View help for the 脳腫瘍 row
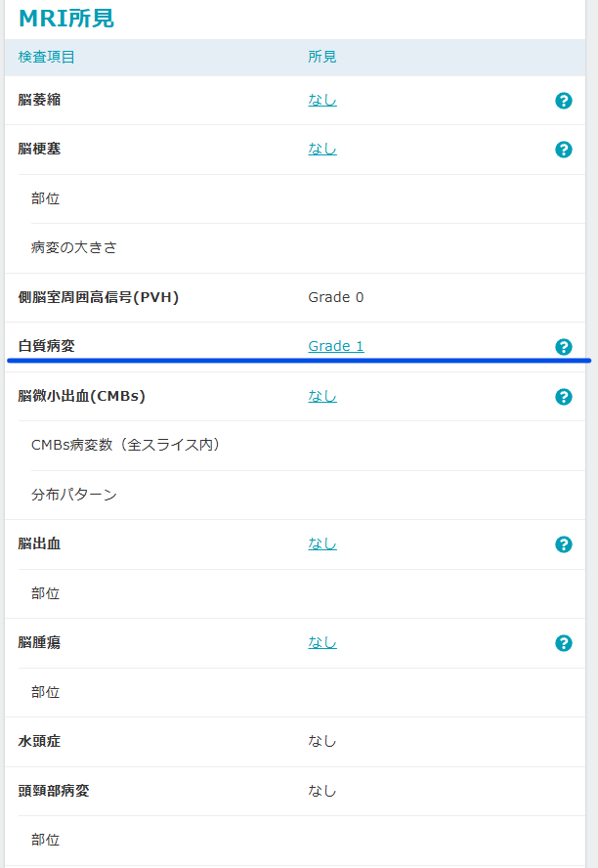This screenshot has width=598, height=868. pyautogui.click(x=564, y=643)
